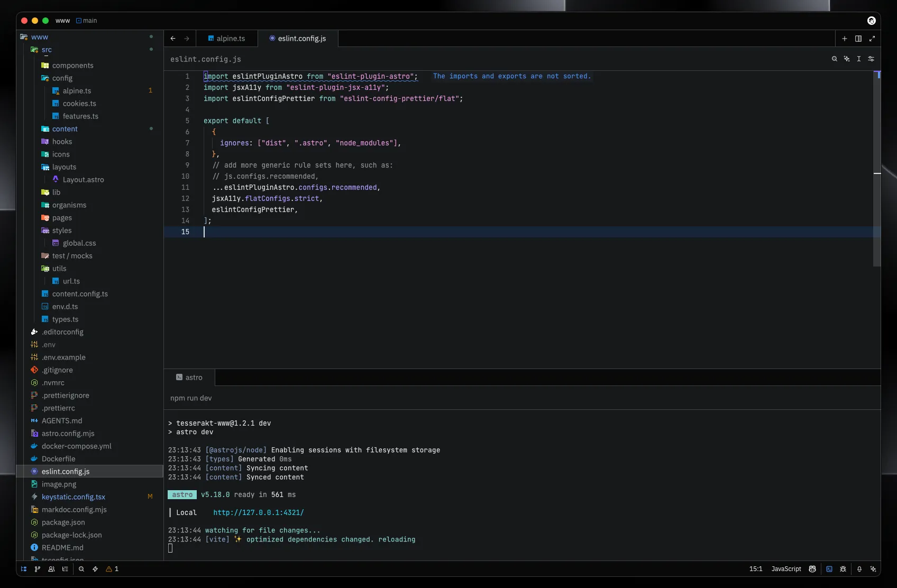897x588 pixels.
Task: Open the debugger panel bug icon
Action: point(843,569)
